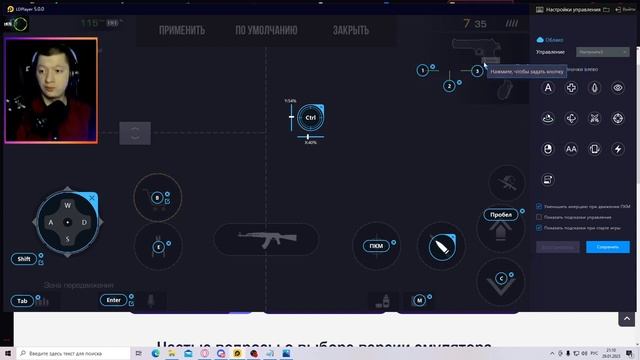Viewport: 640px width, 360px height.
Task: Click the streamer webcam thumbnail
Action: [x=51, y=91]
